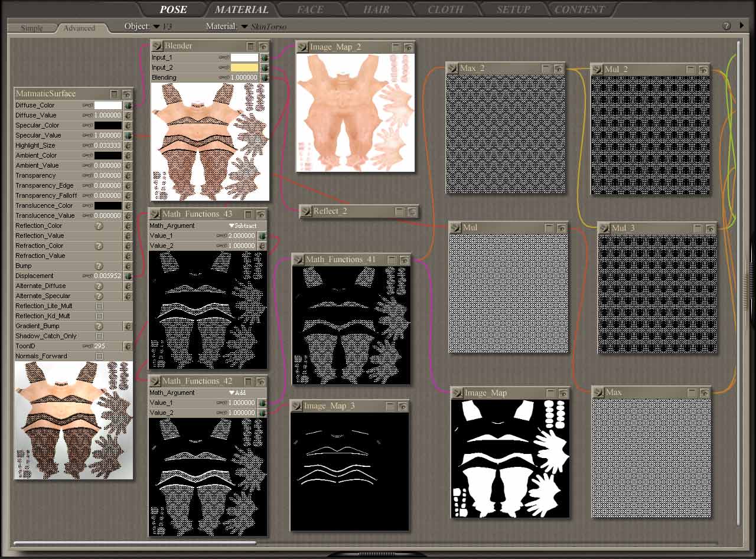This screenshot has height=559, width=756.
Task: Switch to the Simple material tab
Action: tap(31, 28)
